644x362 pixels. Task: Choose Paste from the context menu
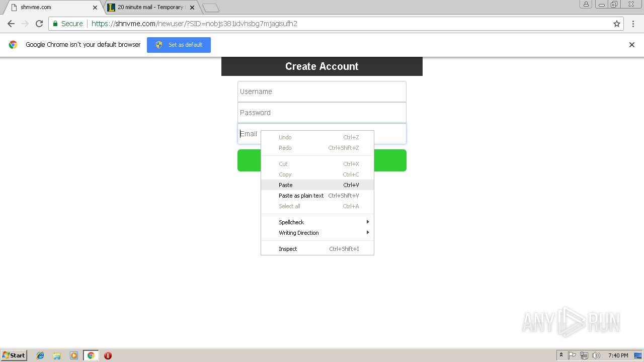pos(317,185)
